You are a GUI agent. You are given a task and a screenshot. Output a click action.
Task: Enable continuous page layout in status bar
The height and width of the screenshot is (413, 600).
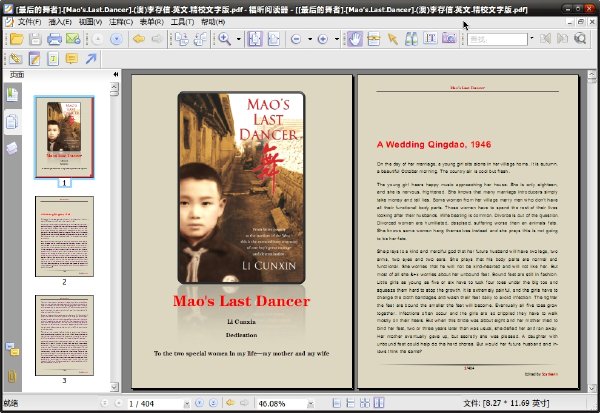351,403
